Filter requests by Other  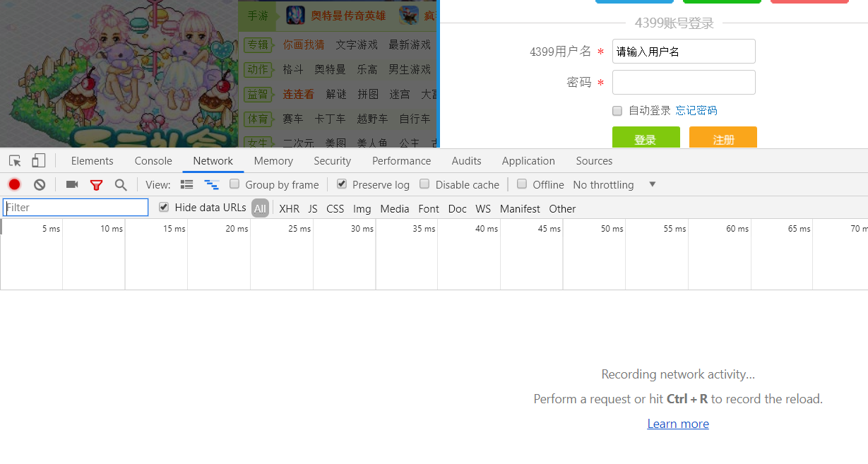[x=562, y=209]
